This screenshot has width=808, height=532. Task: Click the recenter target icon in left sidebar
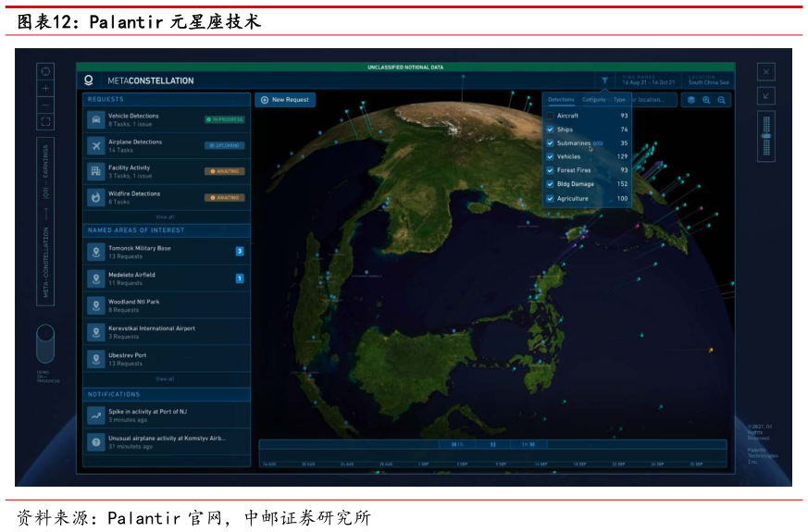tap(46, 71)
